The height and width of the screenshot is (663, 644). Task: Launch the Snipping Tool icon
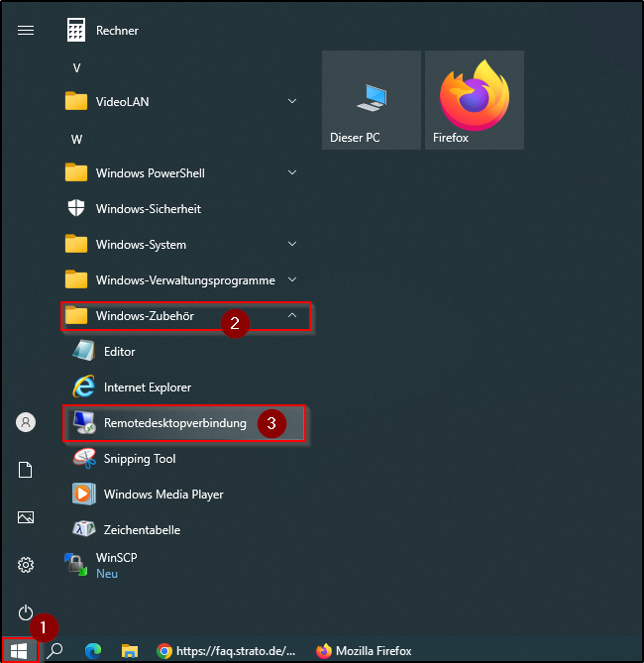pyautogui.click(x=84, y=458)
